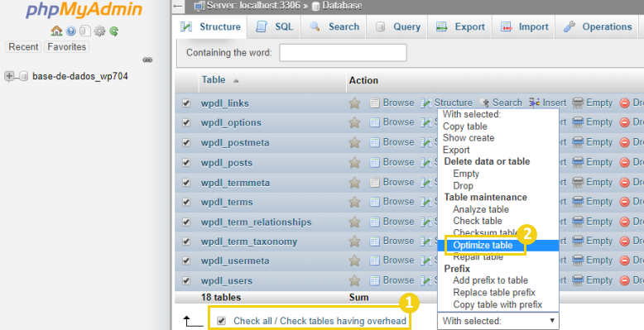Click Recent tables button
644x330 pixels.
pyautogui.click(x=23, y=47)
